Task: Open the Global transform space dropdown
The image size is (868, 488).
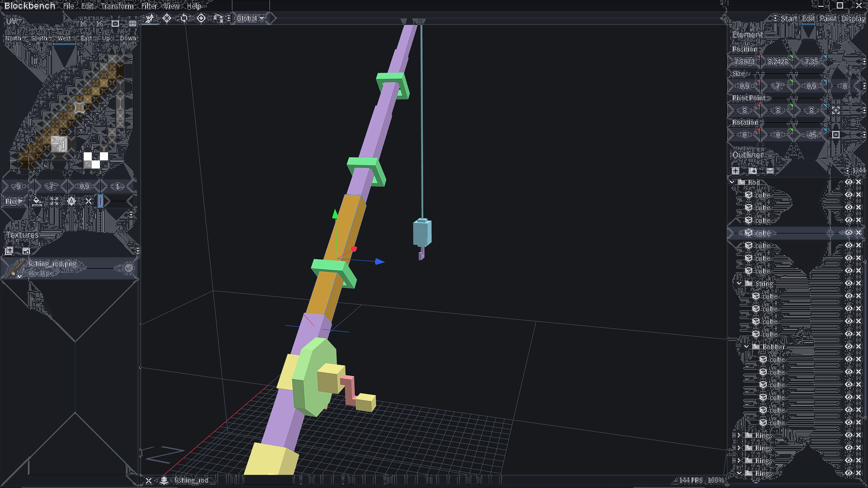Action: (x=250, y=19)
